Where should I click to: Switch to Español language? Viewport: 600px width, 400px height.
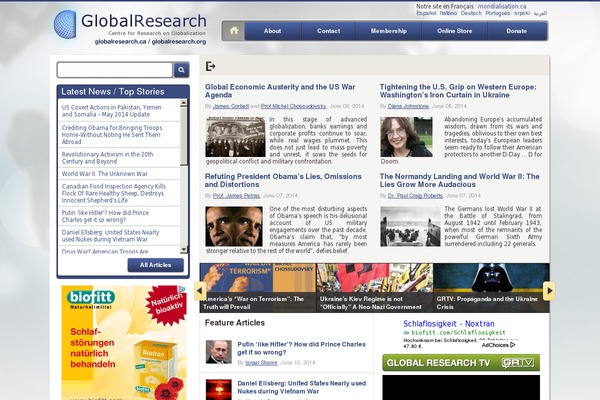click(x=426, y=13)
